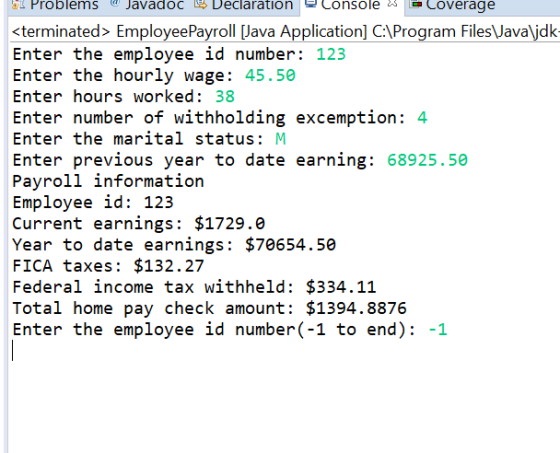Image resolution: width=560 pixels, height=453 pixels.
Task: Click the previous earning value 68925.50
Action: pyautogui.click(x=427, y=160)
